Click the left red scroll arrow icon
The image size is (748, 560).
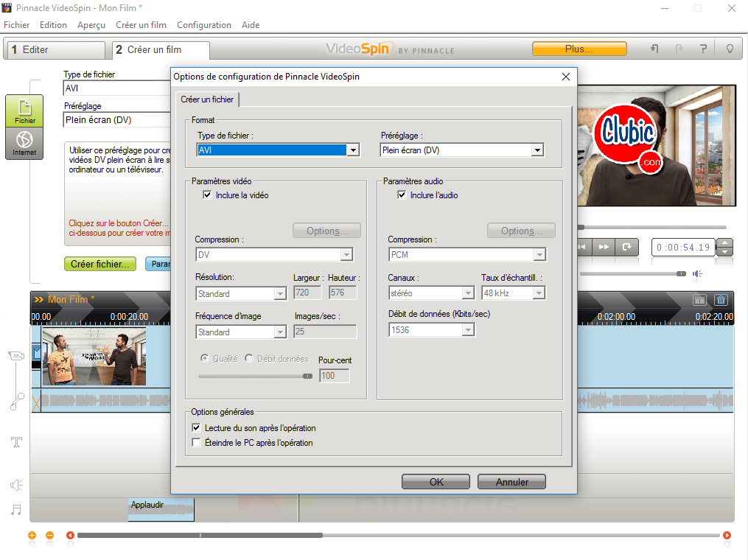click(x=70, y=535)
